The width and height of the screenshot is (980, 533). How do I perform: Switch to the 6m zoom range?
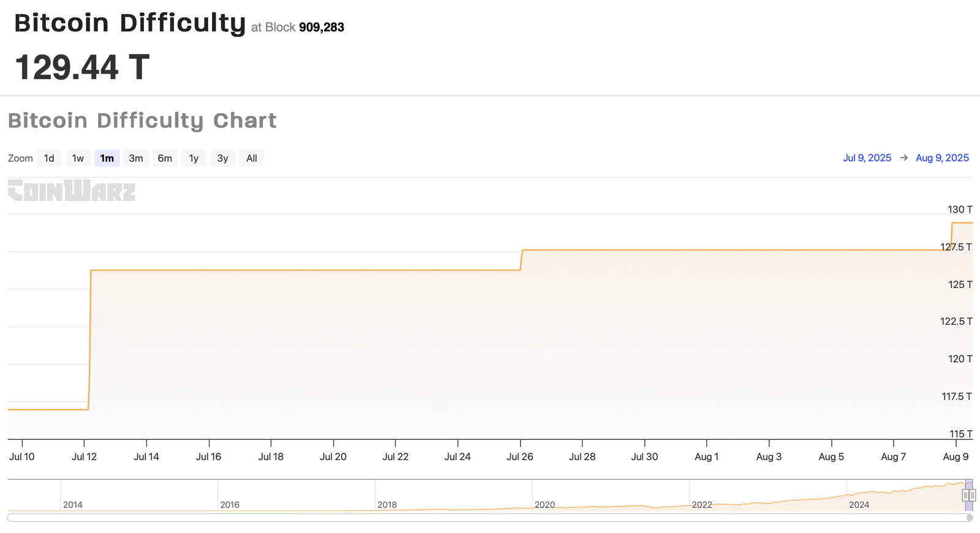(165, 158)
